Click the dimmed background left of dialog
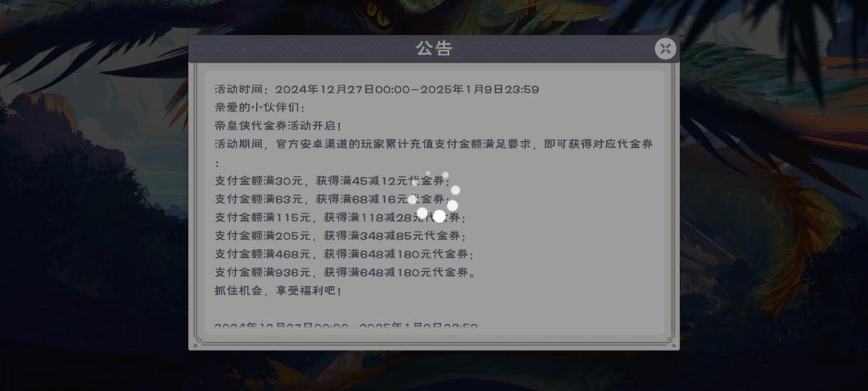Viewport: 868px width, 391px height. pos(94,195)
